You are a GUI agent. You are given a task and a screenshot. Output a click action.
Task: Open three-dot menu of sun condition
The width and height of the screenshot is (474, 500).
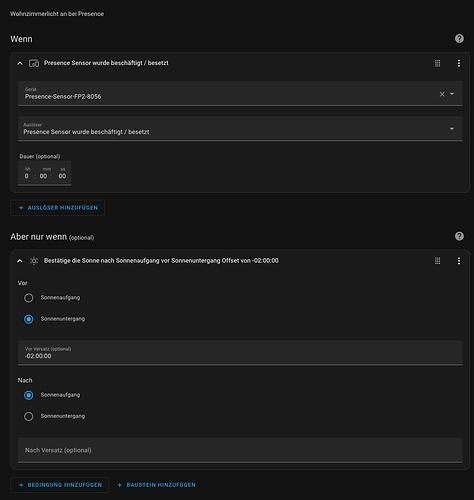tap(459, 261)
